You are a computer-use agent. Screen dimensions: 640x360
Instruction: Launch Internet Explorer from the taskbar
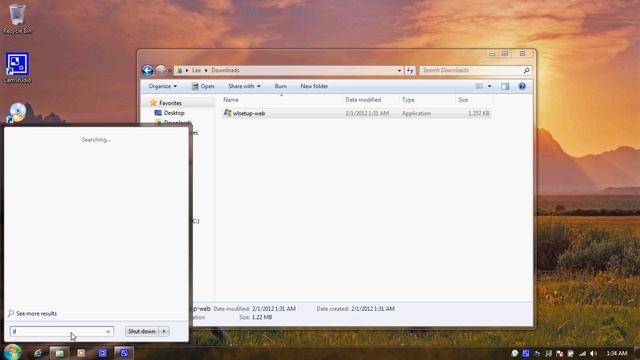click(38, 353)
